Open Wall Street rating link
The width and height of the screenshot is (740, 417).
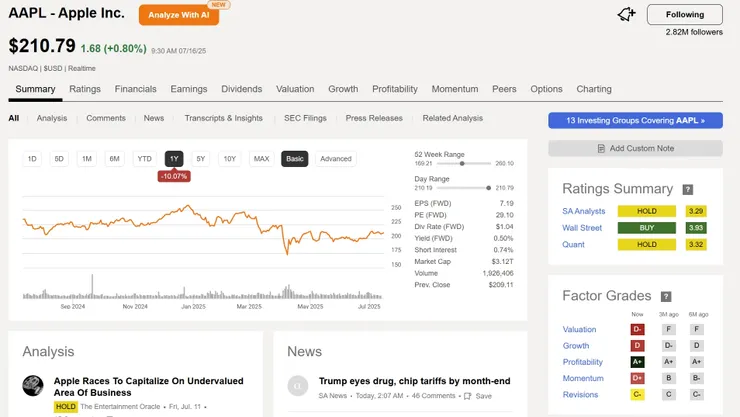[582, 228]
